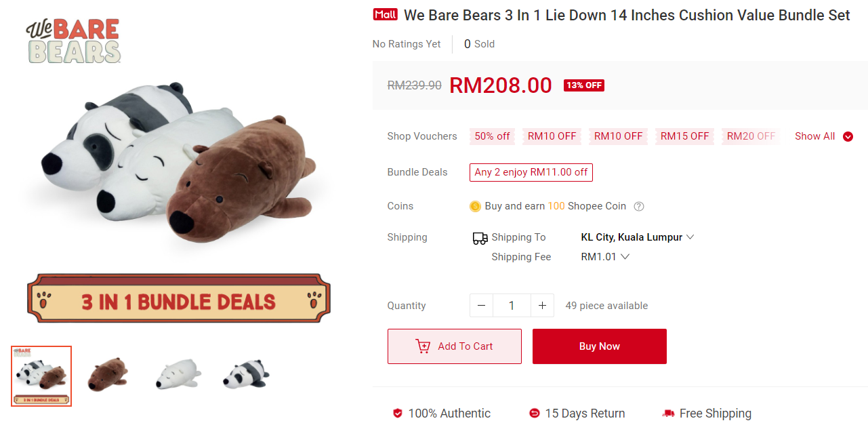868x425 pixels.
Task: Select the 50% off shop voucher
Action: [492, 136]
